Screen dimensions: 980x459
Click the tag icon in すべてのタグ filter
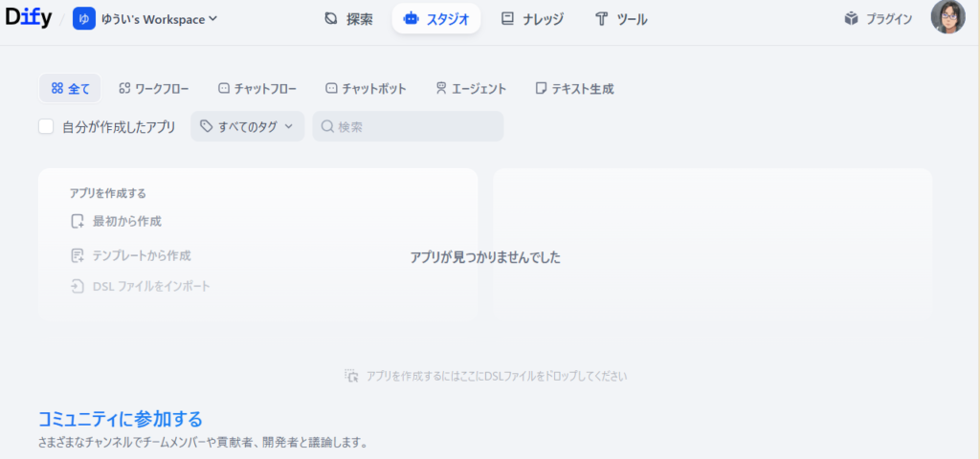[206, 126]
